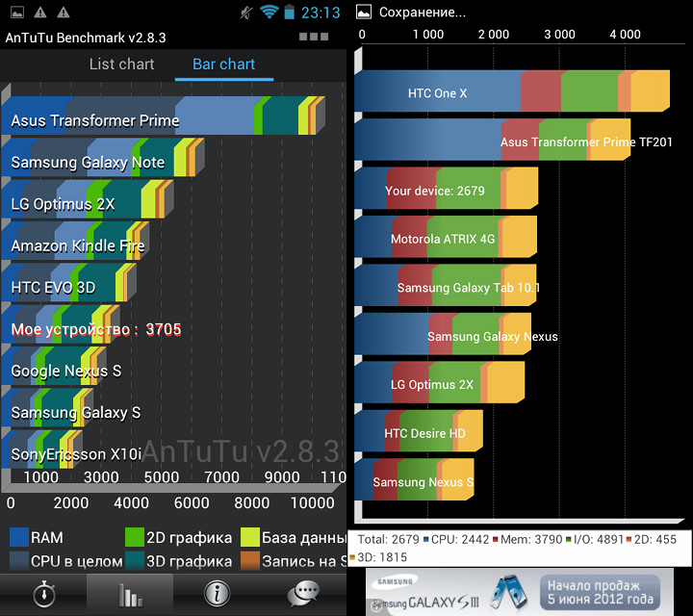
Task: Select the Amazon Kindle Fire bar
Action: click(x=75, y=242)
